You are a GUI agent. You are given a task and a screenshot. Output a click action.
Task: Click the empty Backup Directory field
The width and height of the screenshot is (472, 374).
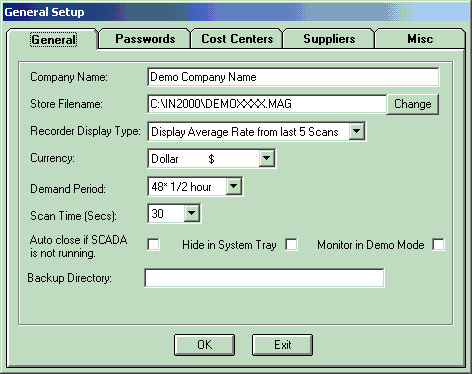coord(264,278)
